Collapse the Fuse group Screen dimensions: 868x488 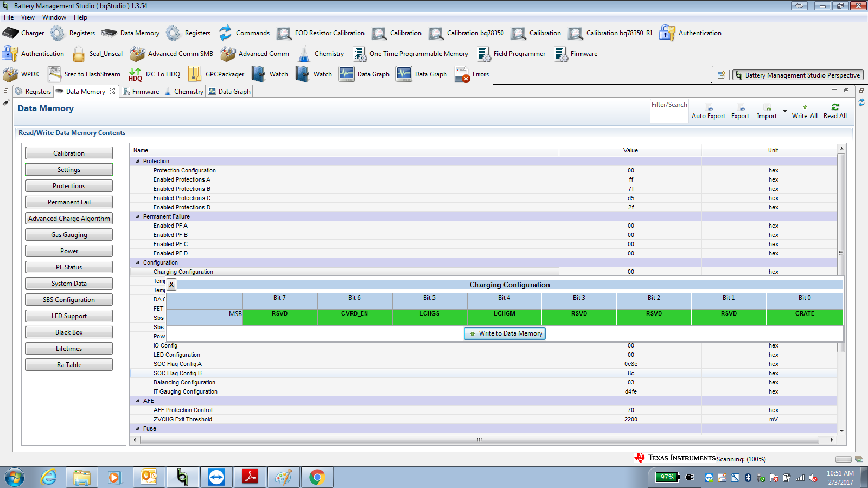click(137, 429)
